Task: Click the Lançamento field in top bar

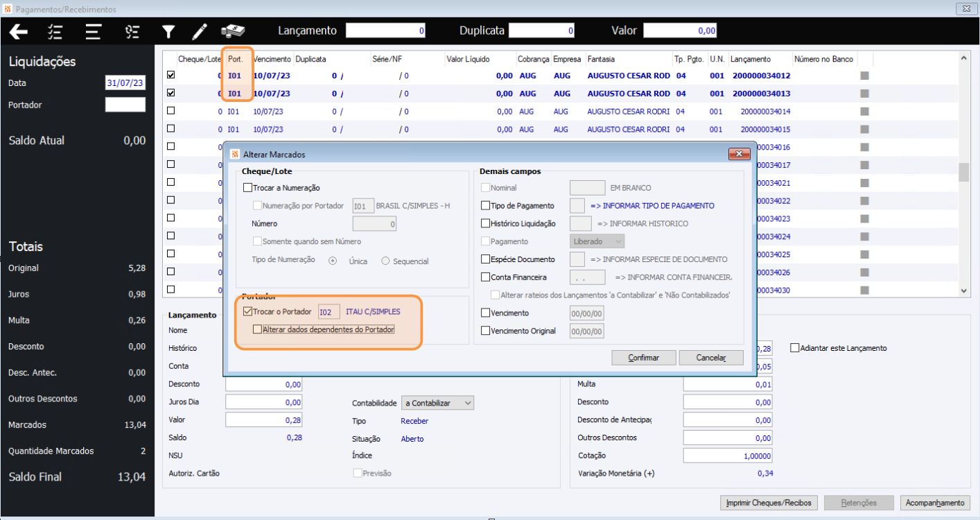Action: point(385,31)
